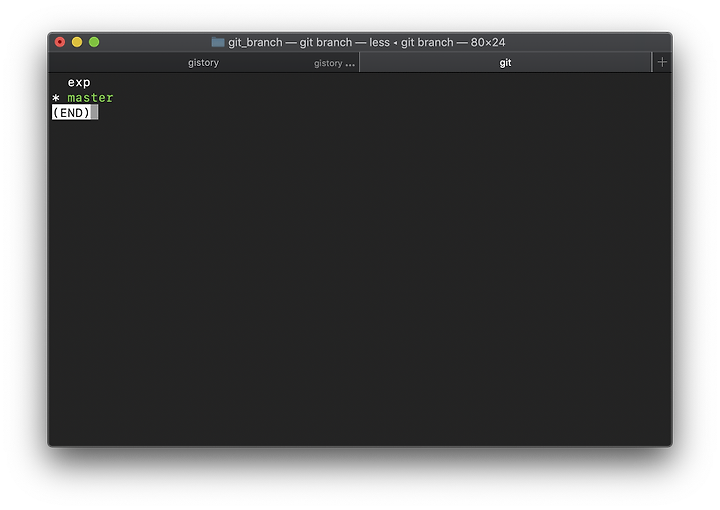720x510 pixels.
Task: Open a new terminal tab with plus button
Action: click(x=662, y=62)
